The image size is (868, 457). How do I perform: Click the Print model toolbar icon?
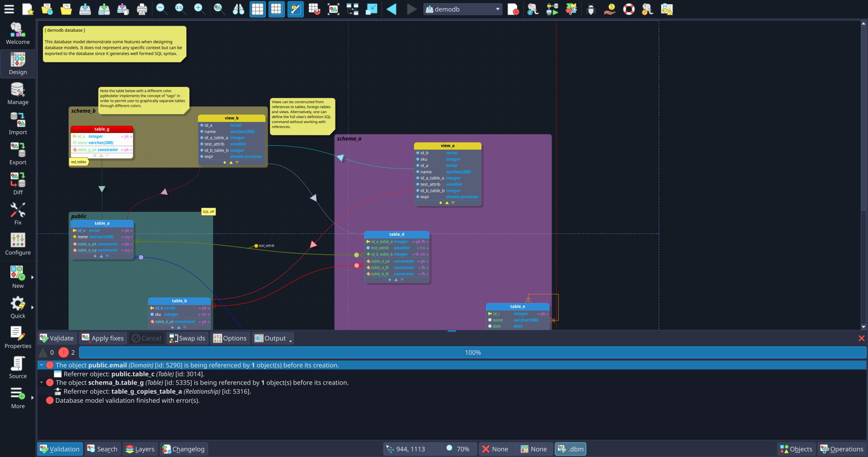[142, 9]
